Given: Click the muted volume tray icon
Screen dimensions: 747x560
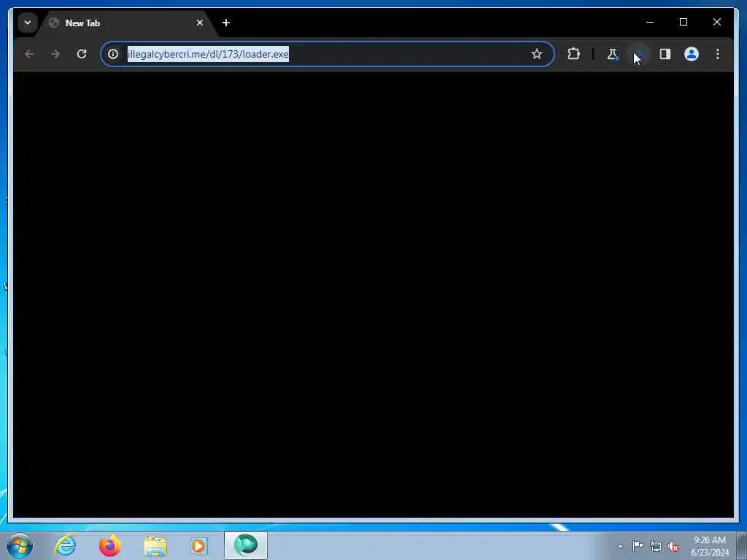Looking at the screenshot, I should click(x=673, y=547).
